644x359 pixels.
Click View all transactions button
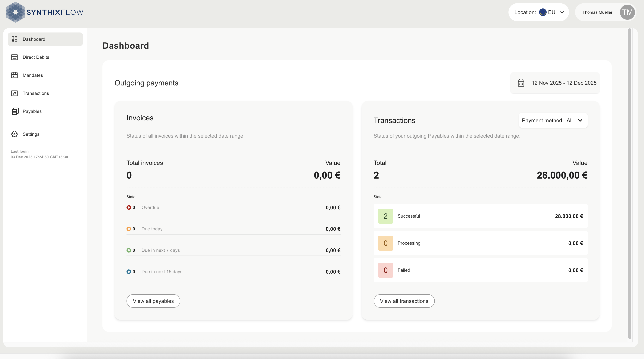[404, 301]
